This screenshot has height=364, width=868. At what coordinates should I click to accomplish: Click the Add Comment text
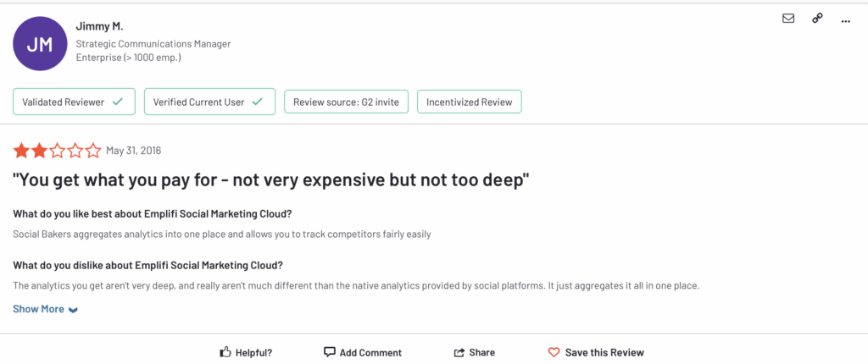click(x=371, y=352)
